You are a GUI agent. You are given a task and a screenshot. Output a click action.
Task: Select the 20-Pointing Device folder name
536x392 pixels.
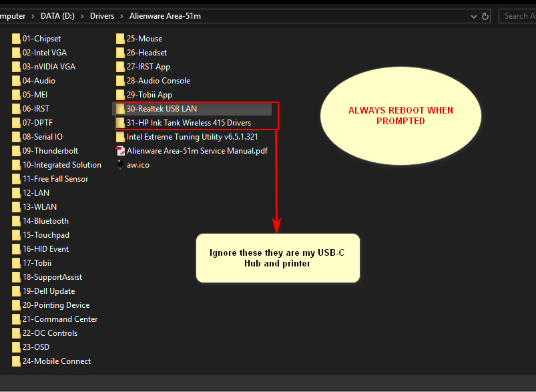coord(56,305)
